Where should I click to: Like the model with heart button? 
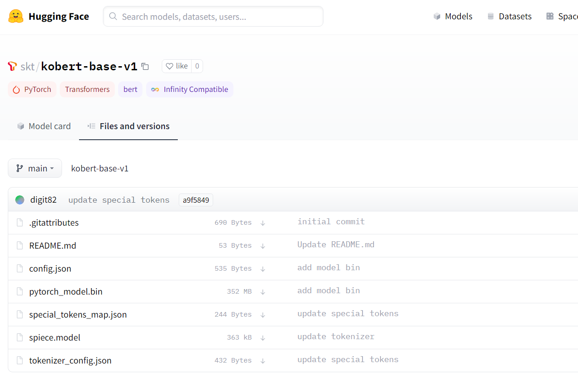pyautogui.click(x=177, y=66)
